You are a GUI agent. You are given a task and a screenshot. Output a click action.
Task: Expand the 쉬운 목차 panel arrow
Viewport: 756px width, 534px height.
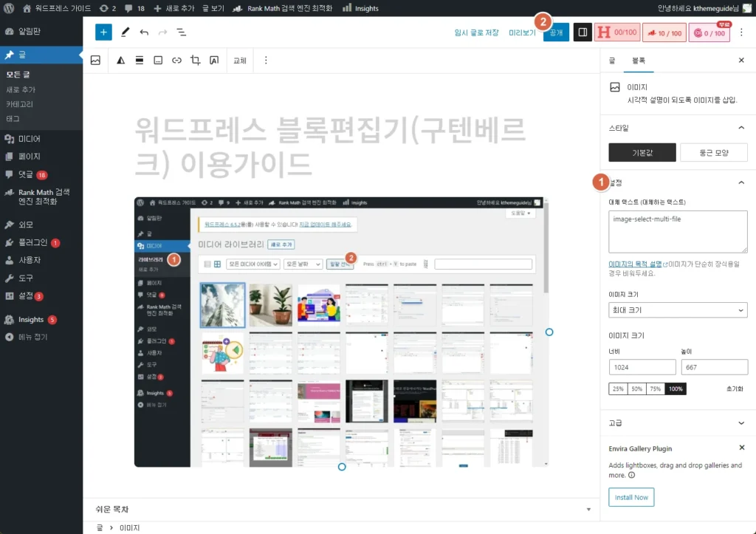[x=588, y=510]
